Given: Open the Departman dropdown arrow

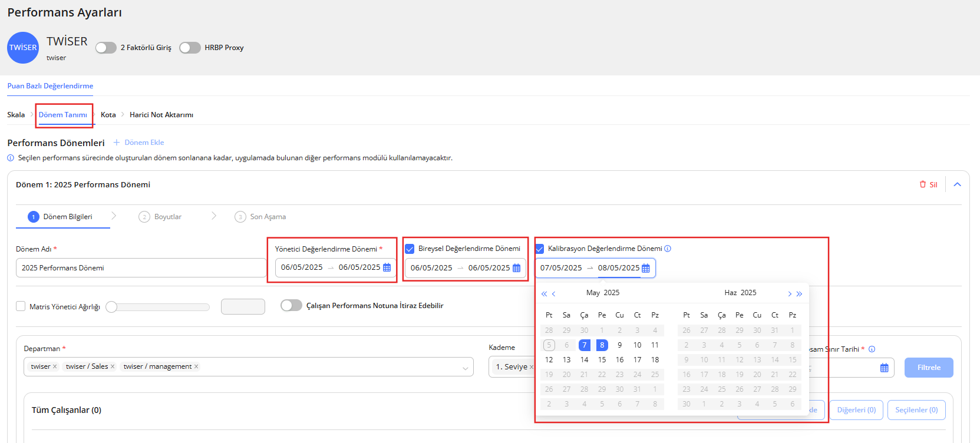Looking at the screenshot, I should (465, 368).
